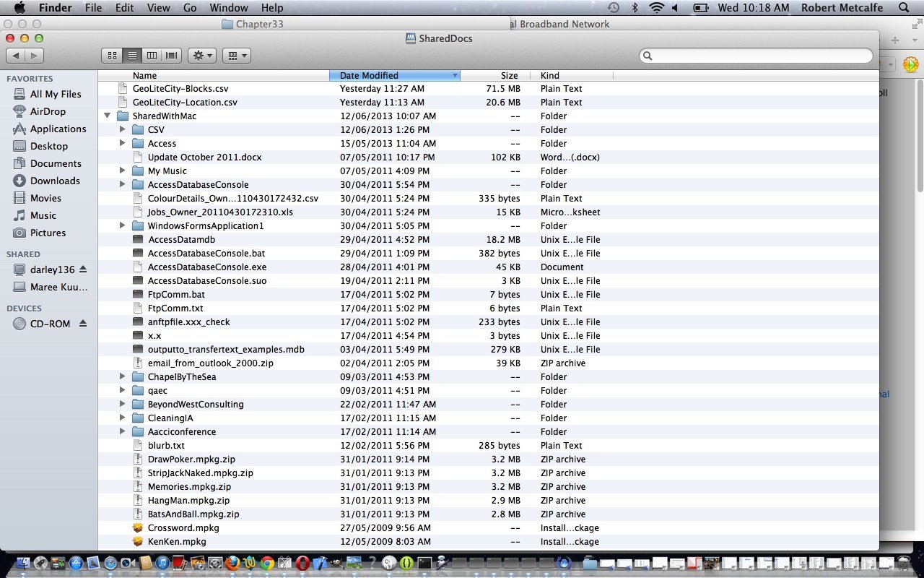This screenshot has height=578, width=924.
Task: Click the Finder search field
Action: (756, 56)
